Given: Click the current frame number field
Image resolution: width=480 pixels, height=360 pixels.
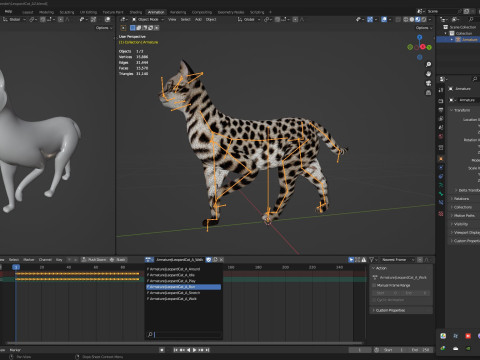Looking at the screenshot, I should pyautogui.click(x=360, y=350).
